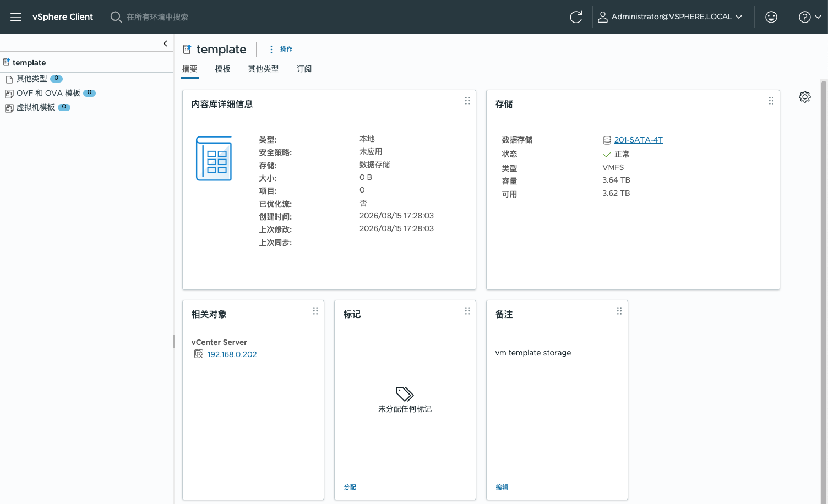The width and height of the screenshot is (828, 504).
Task: Click the 正常 status text
Action: coord(622,154)
